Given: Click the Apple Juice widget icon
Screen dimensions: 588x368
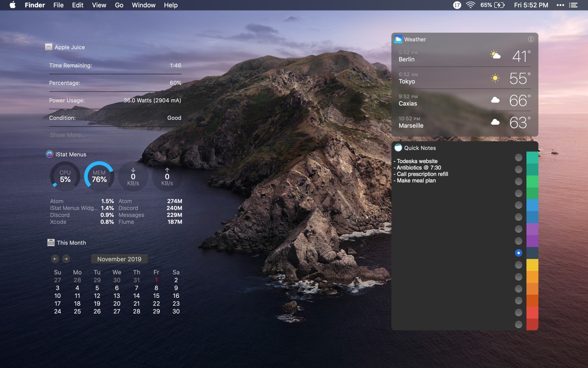Looking at the screenshot, I should point(49,47).
